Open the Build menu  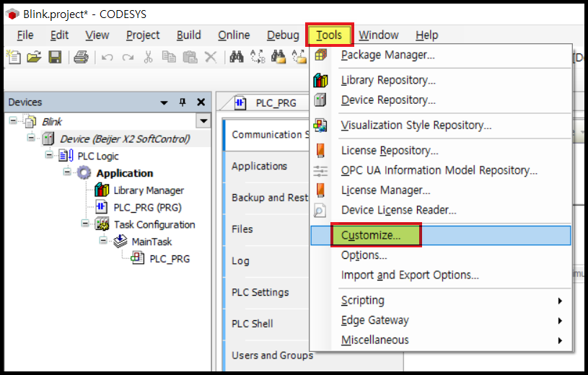point(188,35)
